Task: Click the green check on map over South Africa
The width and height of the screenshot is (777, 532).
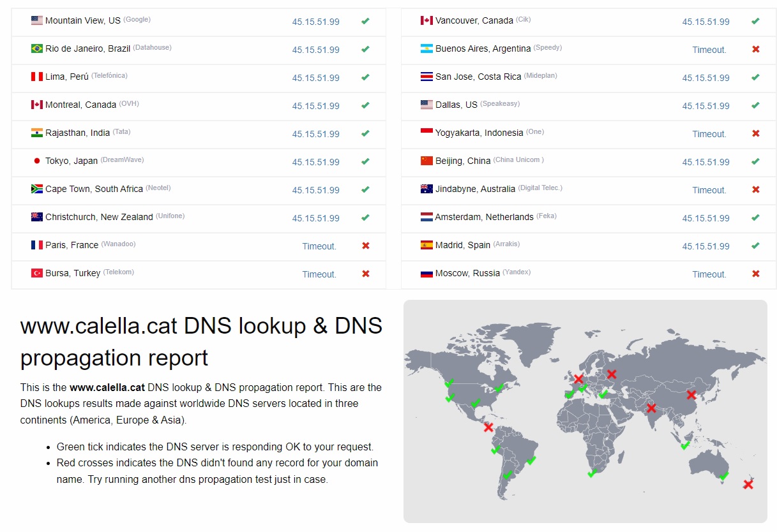Action: [593, 473]
